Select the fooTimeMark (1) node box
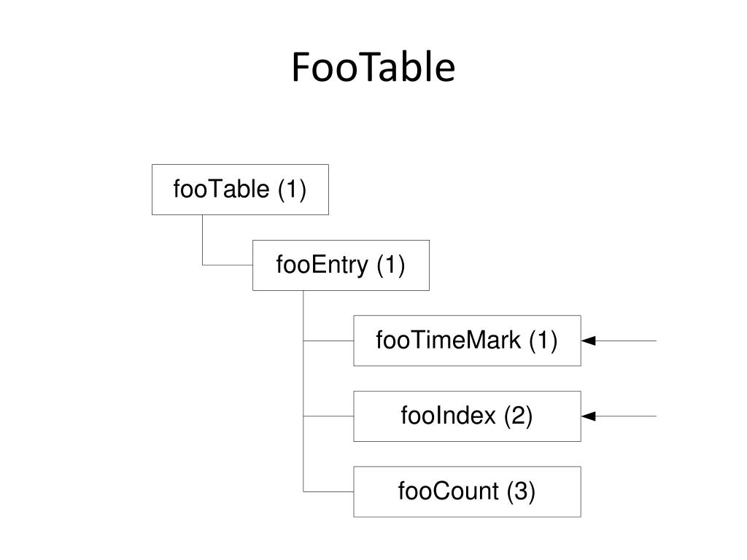Image resolution: width=747 pixels, height=560 pixels. pos(467,341)
